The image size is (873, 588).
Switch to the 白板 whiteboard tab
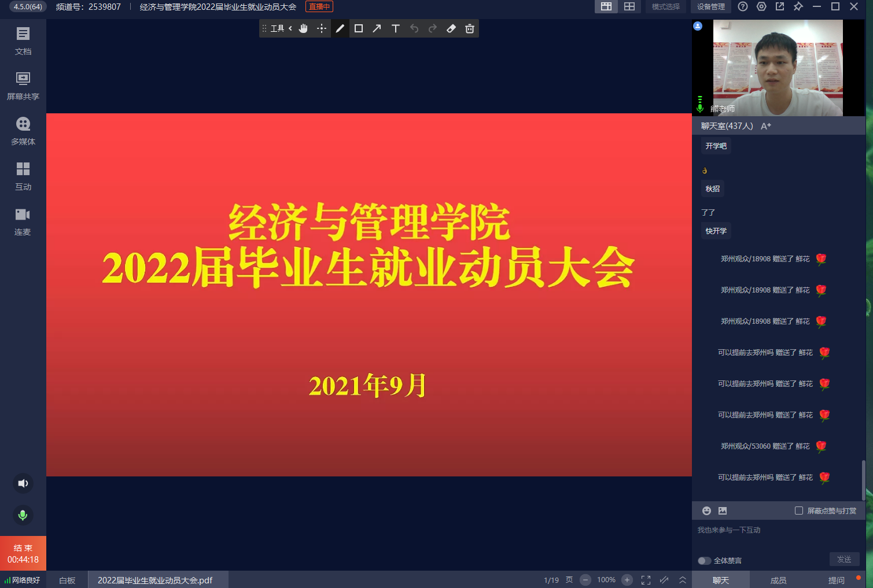67,580
